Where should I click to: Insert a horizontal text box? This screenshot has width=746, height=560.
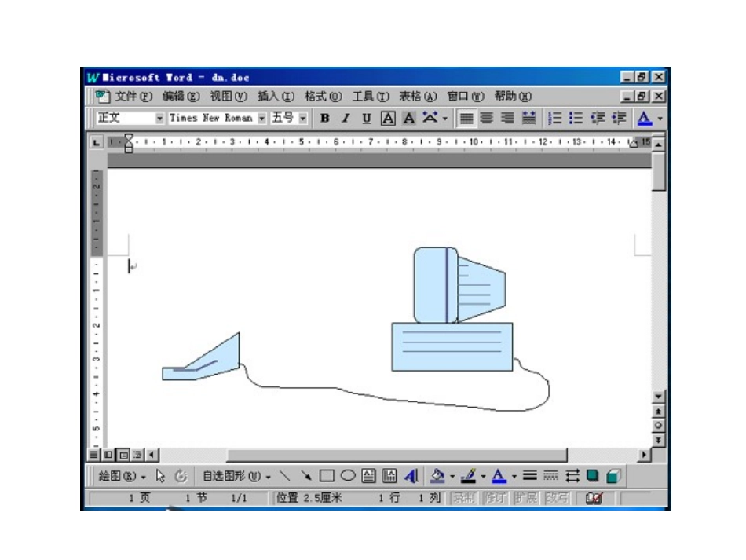[x=368, y=476]
